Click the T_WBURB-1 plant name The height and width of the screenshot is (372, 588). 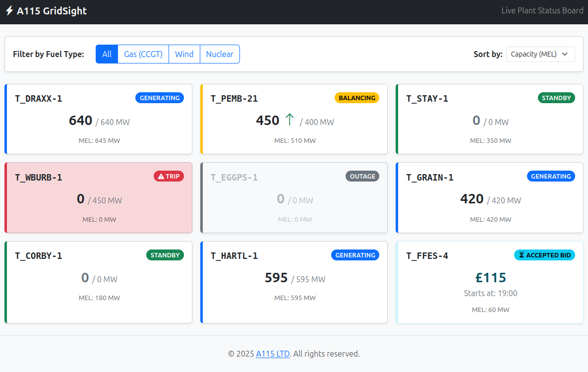click(x=39, y=178)
